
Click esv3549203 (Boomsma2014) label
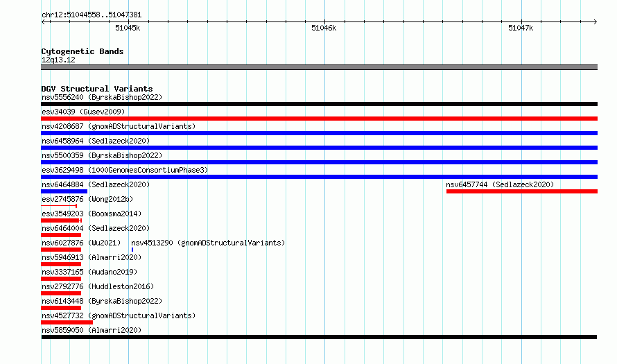coord(92,214)
